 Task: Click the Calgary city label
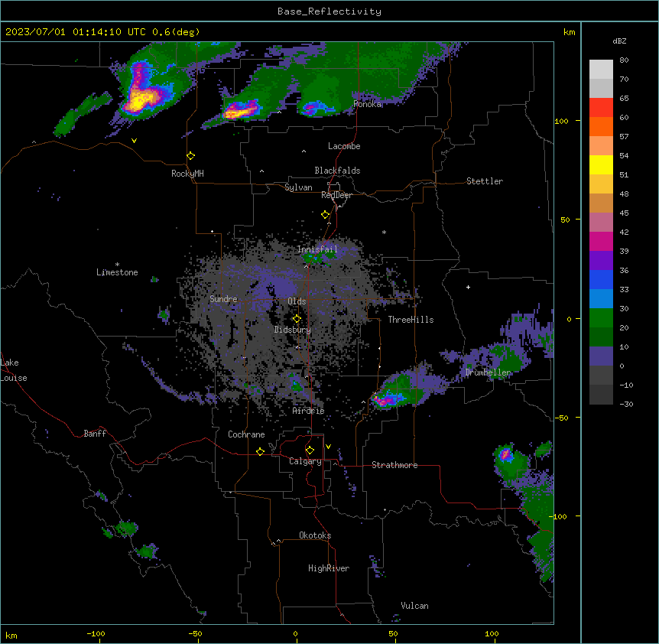pyautogui.click(x=305, y=461)
